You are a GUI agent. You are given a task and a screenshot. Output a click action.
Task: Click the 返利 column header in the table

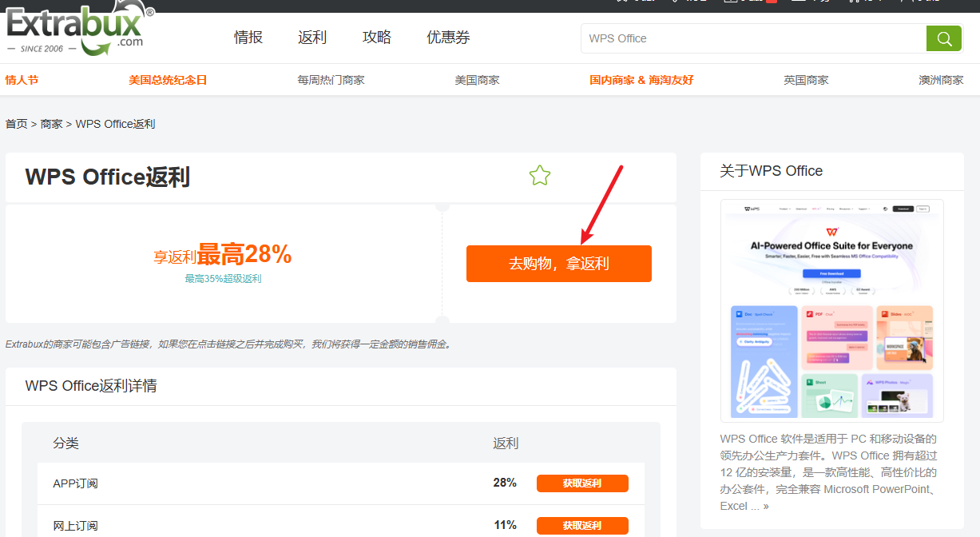(x=506, y=444)
